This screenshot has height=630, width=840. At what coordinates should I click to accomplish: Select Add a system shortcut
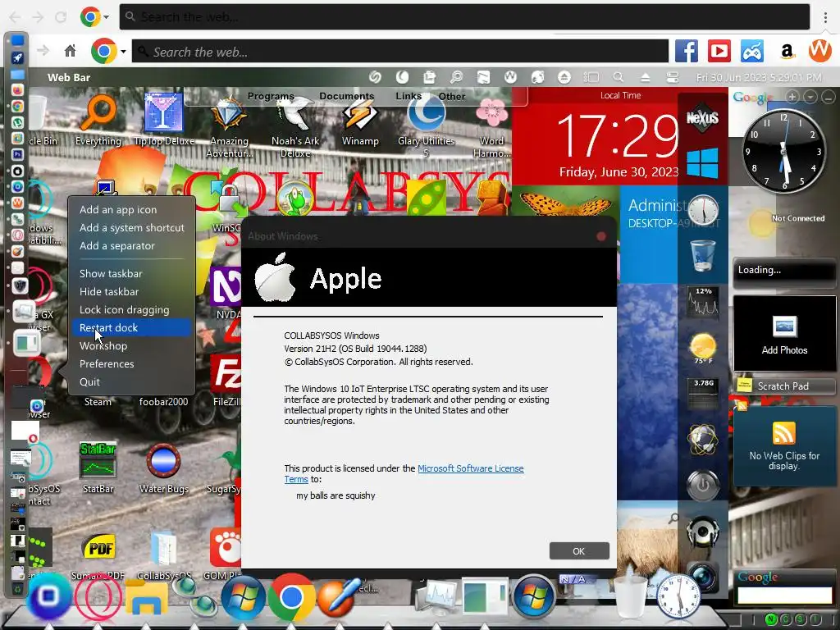[x=132, y=228]
